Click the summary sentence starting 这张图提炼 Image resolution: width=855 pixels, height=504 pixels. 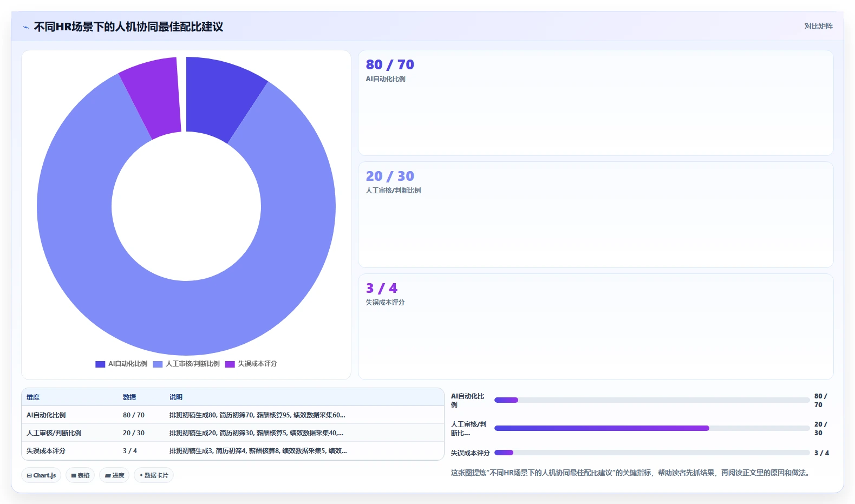[632, 473]
